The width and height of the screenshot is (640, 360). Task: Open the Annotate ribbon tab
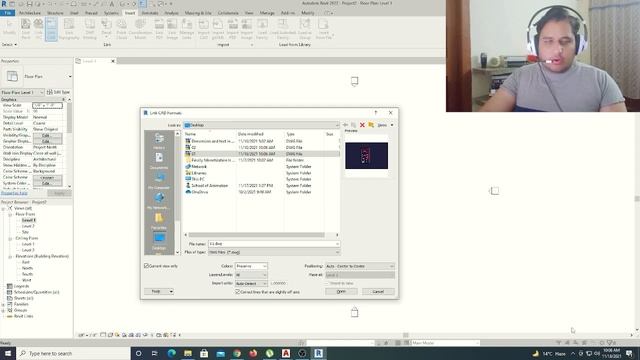pyautogui.click(x=150, y=13)
